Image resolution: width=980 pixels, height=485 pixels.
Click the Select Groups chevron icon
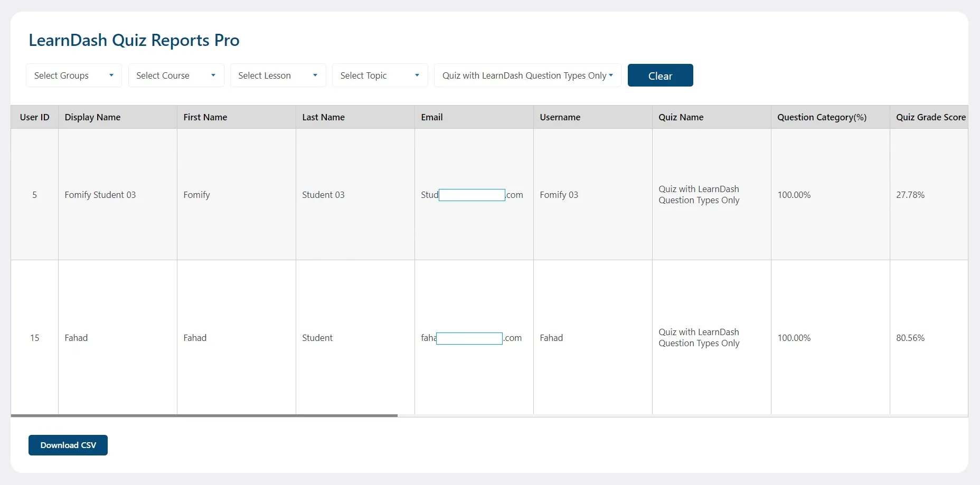(x=111, y=75)
